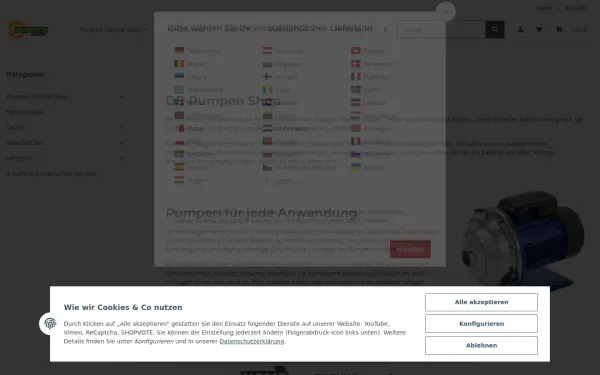
Task: Open the user account icon
Action: pyautogui.click(x=520, y=29)
